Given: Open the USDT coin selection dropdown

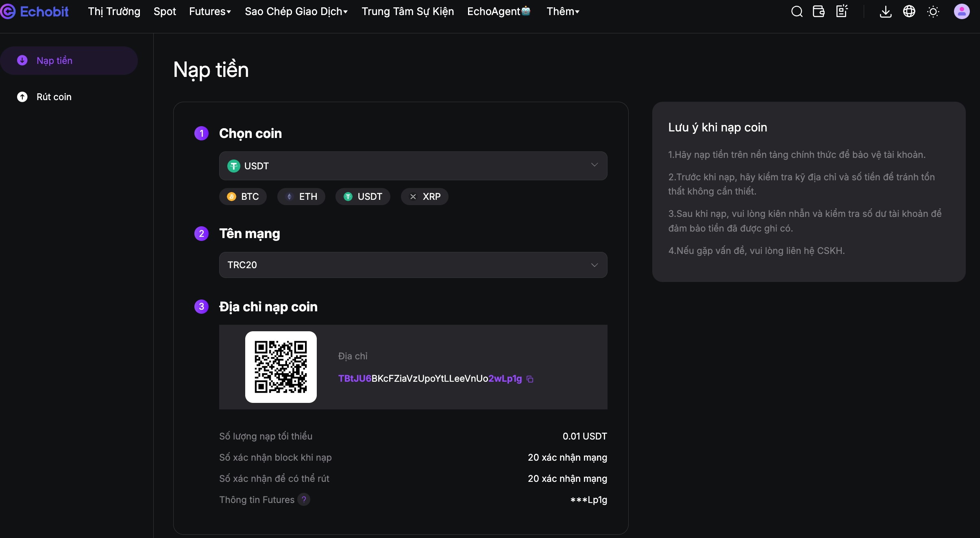Looking at the screenshot, I should click(413, 166).
